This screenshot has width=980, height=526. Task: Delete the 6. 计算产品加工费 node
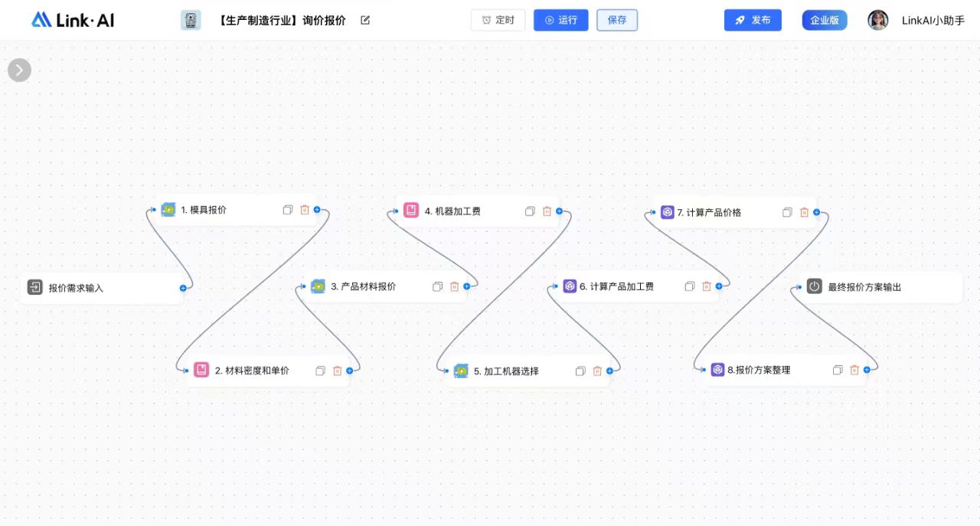point(707,286)
